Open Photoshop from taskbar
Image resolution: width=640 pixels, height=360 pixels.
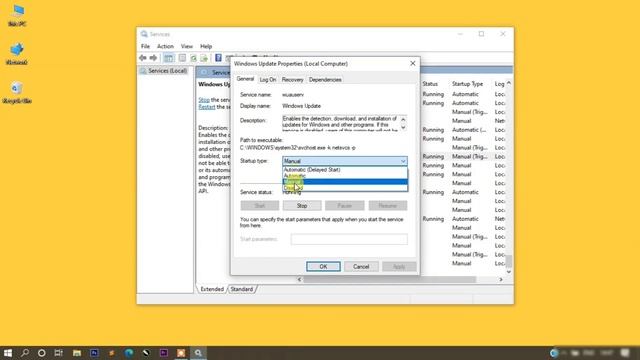click(x=94, y=353)
